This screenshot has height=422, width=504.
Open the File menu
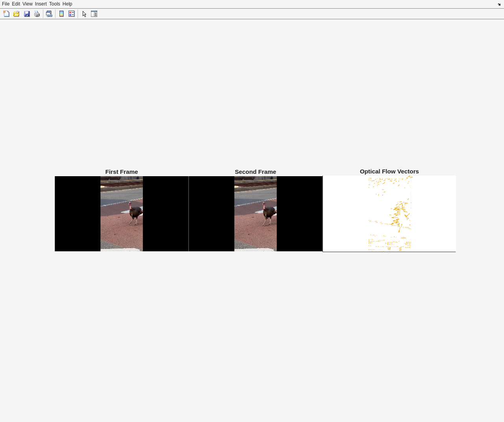pos(6,4)
